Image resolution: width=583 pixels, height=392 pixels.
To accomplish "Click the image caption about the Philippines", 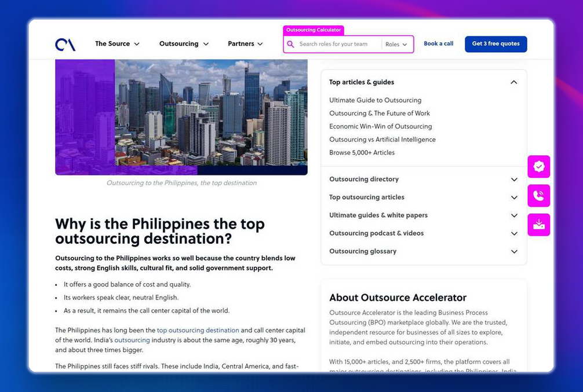I will tap(181, 183).
